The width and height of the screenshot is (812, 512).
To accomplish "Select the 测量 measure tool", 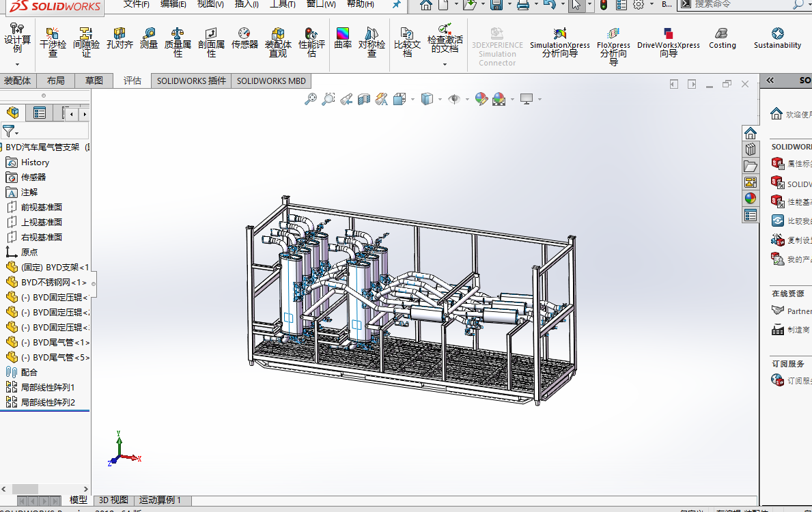I will click(149, 38).
